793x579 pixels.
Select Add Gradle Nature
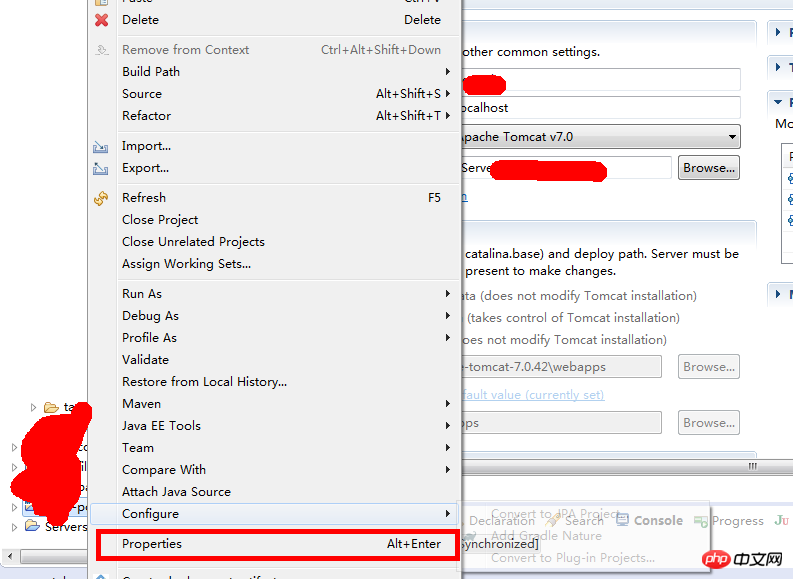546,536
